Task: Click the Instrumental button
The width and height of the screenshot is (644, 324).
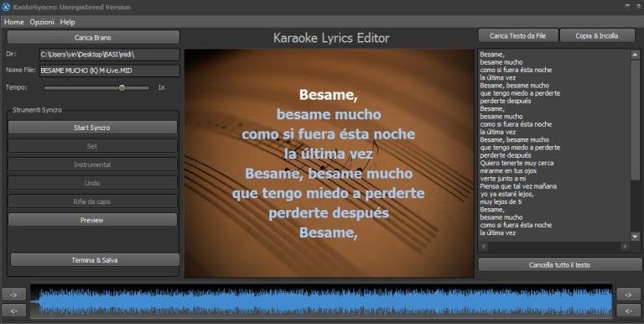Action: pos(92,165)
